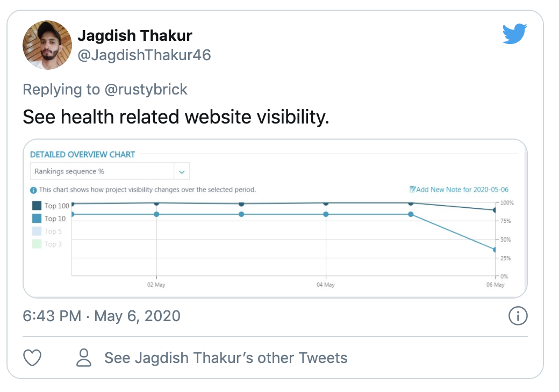Click the @JagdishThakur46 handle
The image size is (559, 392).
coord(144,55)
